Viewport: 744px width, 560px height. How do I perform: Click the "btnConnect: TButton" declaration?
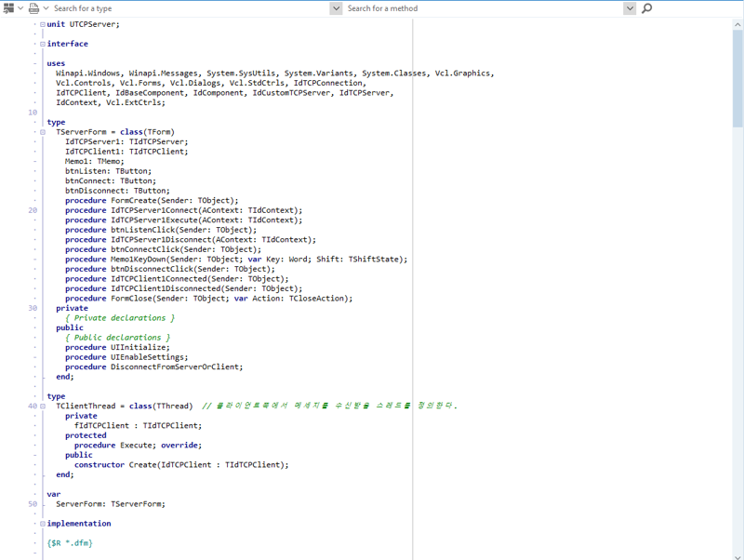(111, 180)
